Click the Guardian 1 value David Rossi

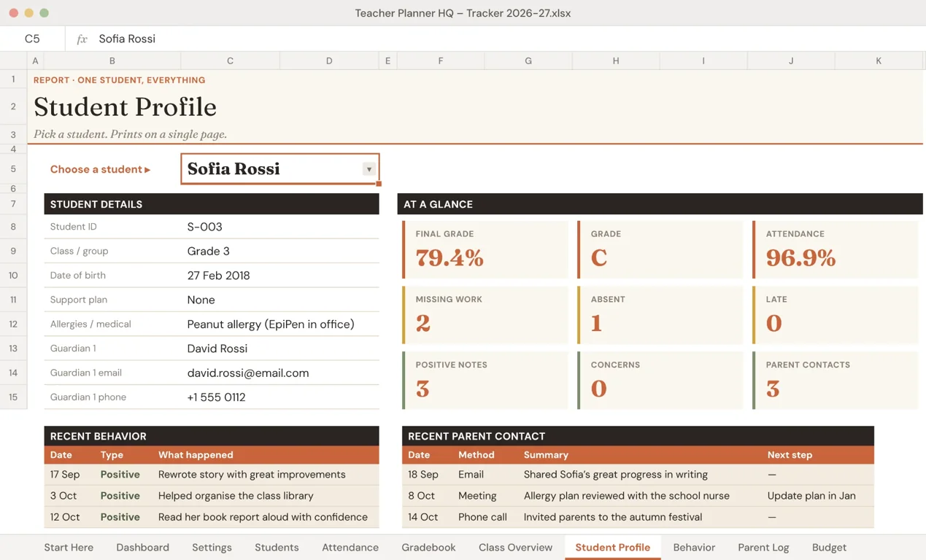[217, 349]
